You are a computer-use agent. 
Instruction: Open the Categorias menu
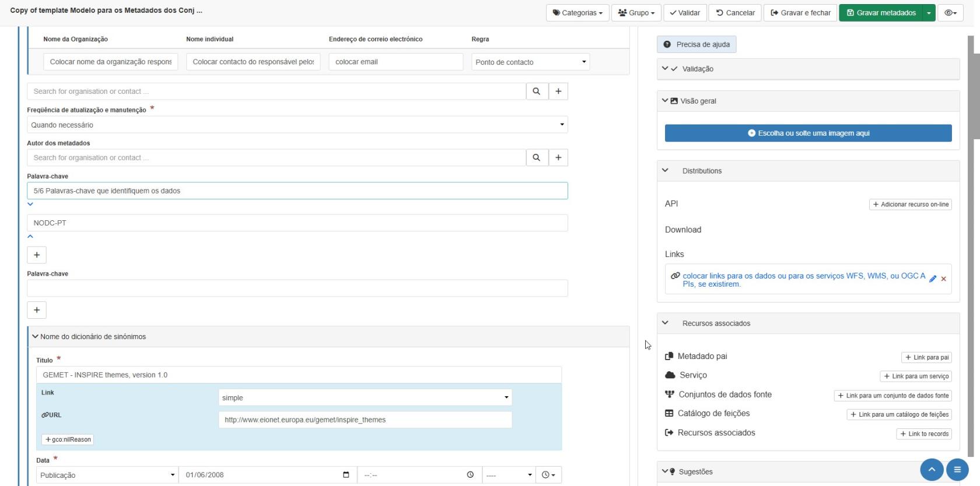577,13
